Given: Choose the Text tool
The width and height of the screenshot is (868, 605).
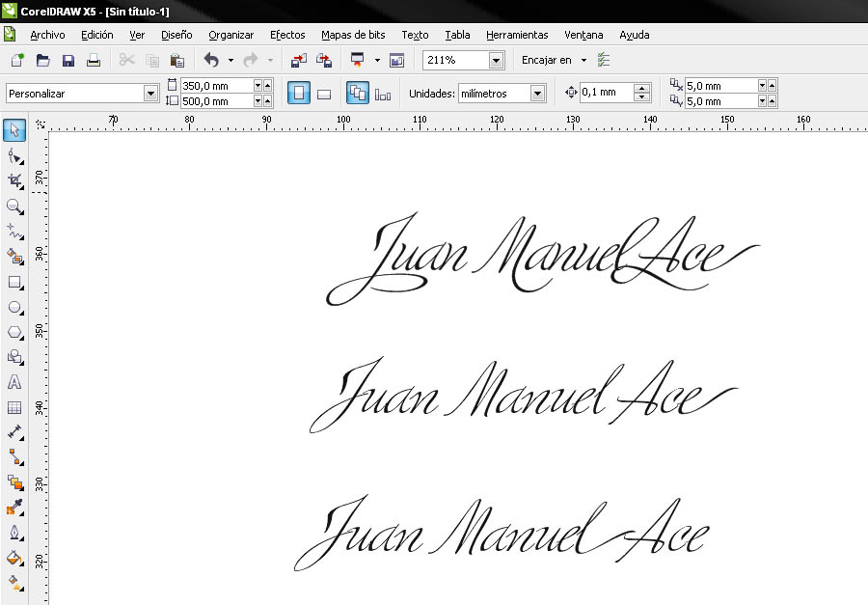Looking at the screenshot, I should (14, 382).
